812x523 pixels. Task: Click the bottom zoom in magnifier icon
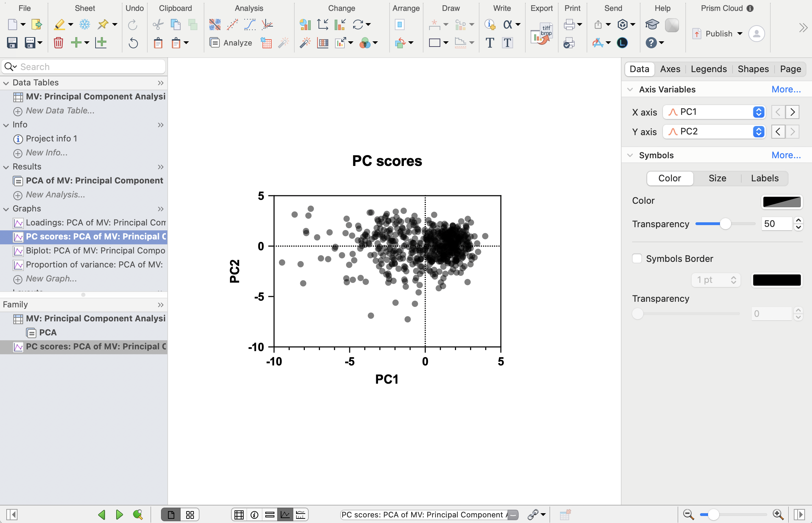point(778,514)
